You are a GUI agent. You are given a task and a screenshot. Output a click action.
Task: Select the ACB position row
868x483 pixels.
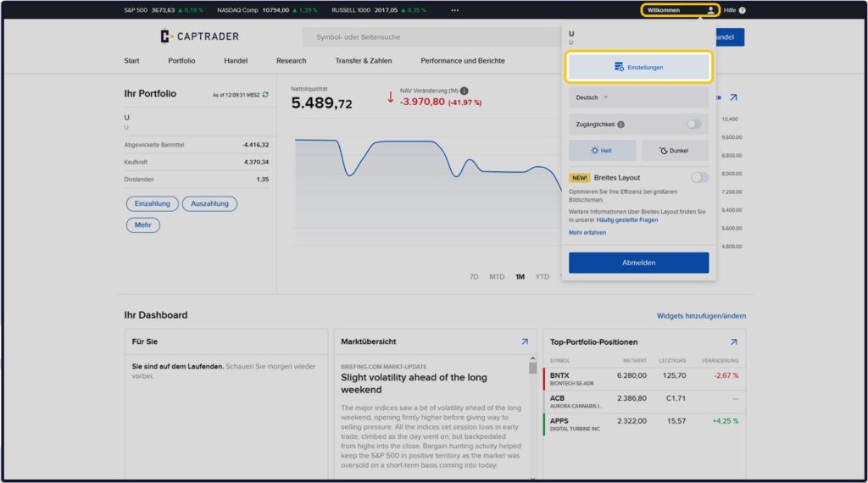pyautogui.click(x=644, y=402)
